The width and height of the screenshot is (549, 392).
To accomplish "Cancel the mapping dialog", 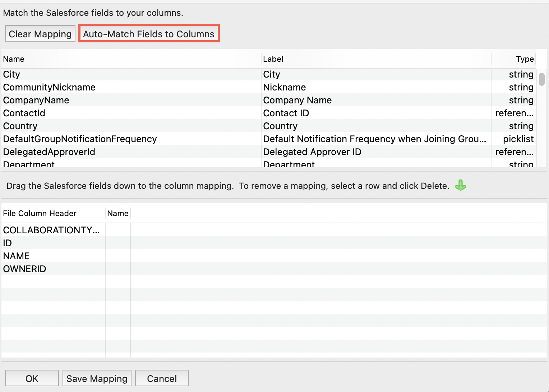I will tap(162, 378).
